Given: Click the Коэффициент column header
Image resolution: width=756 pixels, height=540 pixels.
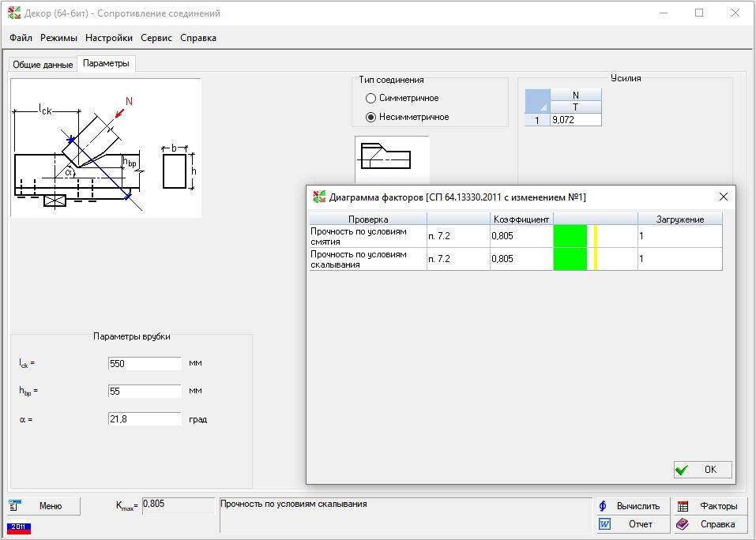Looking at the screenshot, I should (521, 219).
